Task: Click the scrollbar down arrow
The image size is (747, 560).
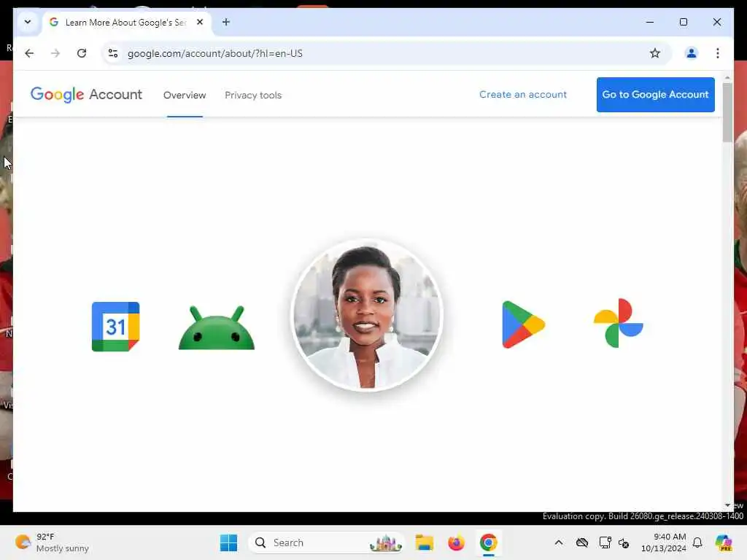Action: tap(727, 505)
